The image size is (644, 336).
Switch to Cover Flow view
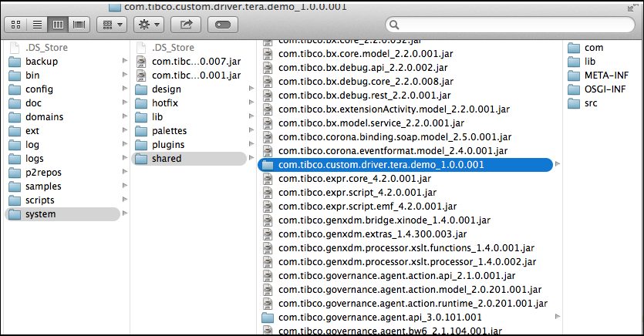pyautogui.click(x=79, y=25)
